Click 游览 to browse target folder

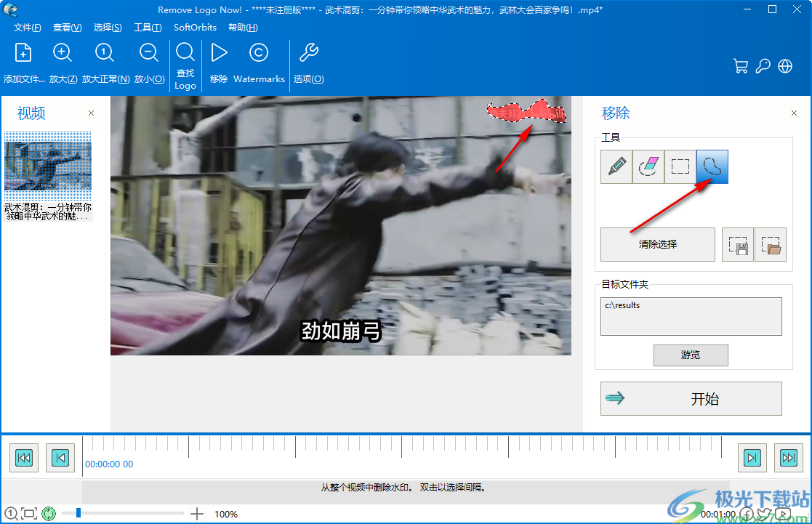(691, 355)
